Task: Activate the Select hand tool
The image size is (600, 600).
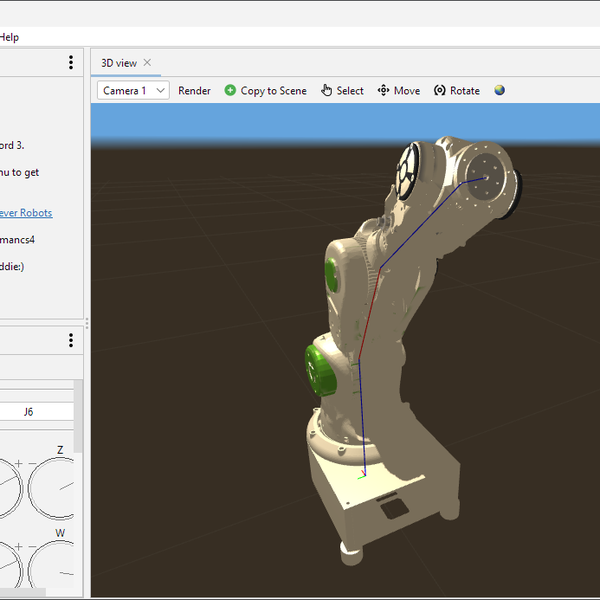Action: 342,90
